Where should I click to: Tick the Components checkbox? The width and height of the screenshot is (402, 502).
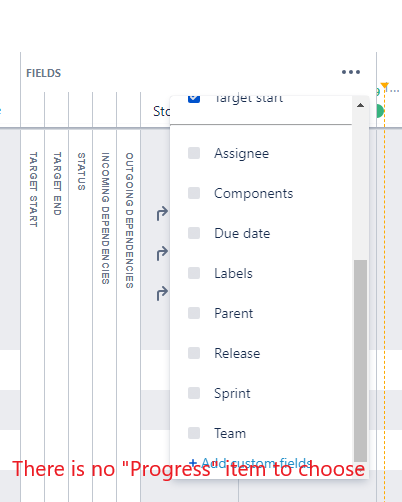[x=194, y=193]
